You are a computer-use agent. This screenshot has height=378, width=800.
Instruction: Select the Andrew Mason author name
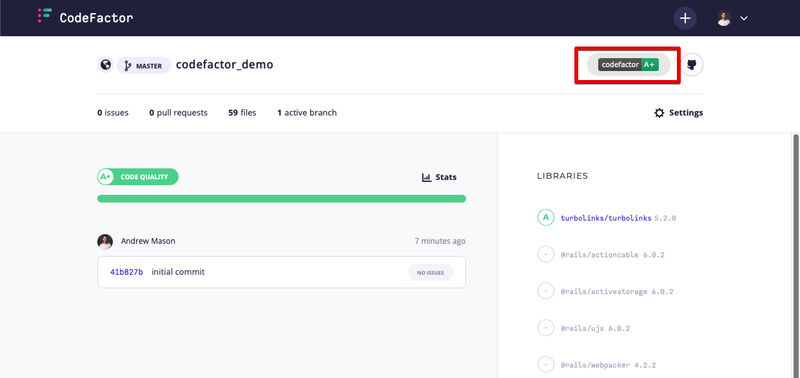tap(148, 241)
